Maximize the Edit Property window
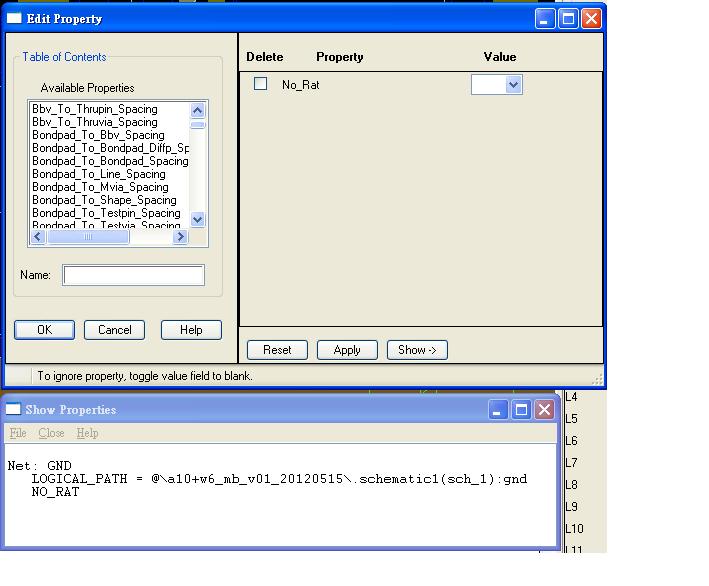This screenshot has height=586, width=709. point(568,19)
